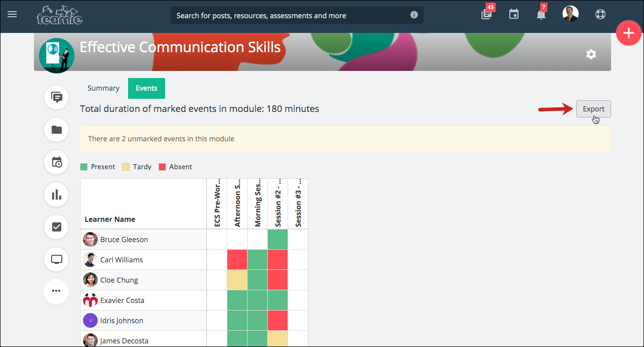Open the bar chart reports sidebar icon
Image resolution: width=644 pixels, height=347 pixels.
point(57,195)
